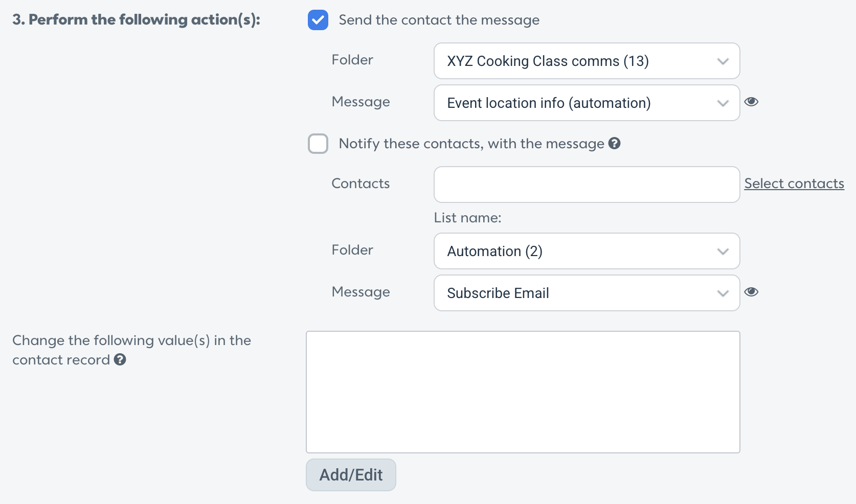The image size is (856, 504).
Task: Open help icon beside Notify these contacts
Action: tap(615, 144)
